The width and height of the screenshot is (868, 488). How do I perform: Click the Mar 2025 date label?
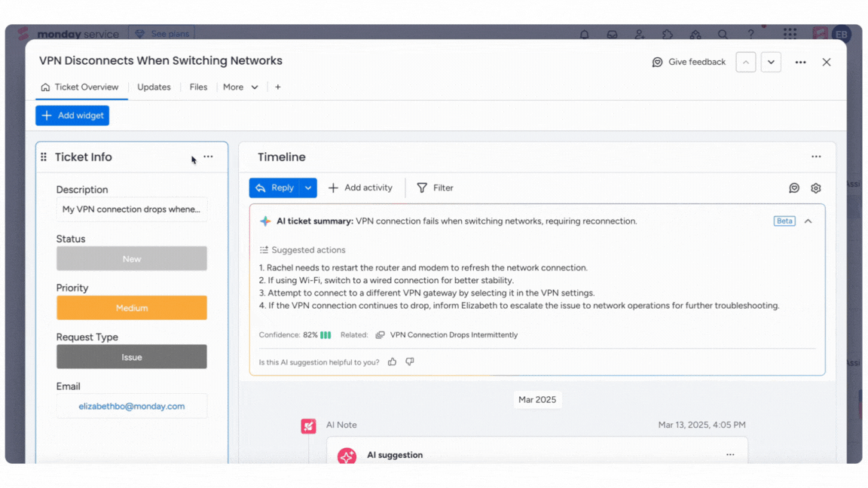click(537, 399)
